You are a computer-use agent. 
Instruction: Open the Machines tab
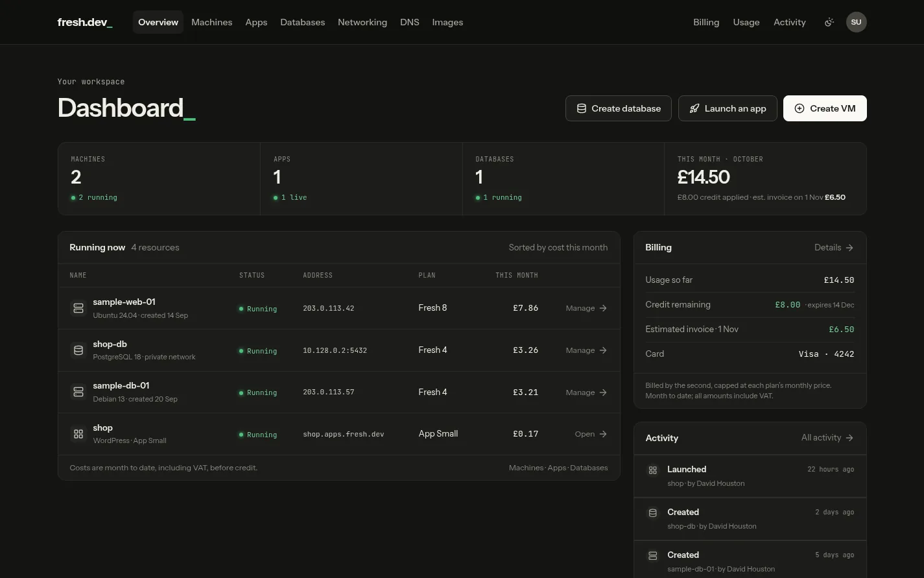(212, 22)
